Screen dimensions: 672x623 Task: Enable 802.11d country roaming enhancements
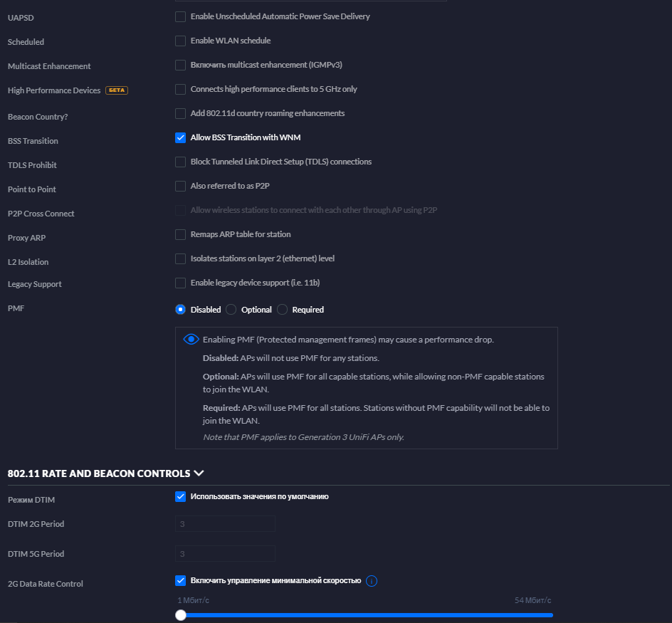tap(181, 113)
